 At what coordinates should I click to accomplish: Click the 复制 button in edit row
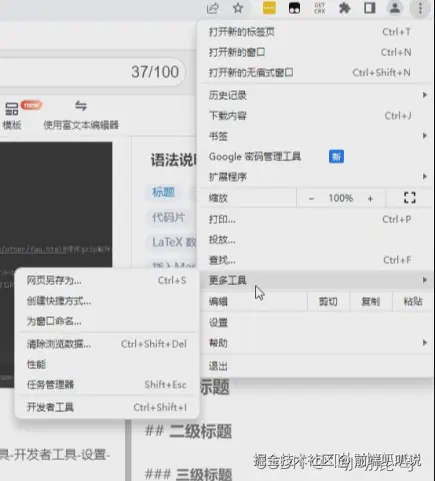tap(371, 302)
